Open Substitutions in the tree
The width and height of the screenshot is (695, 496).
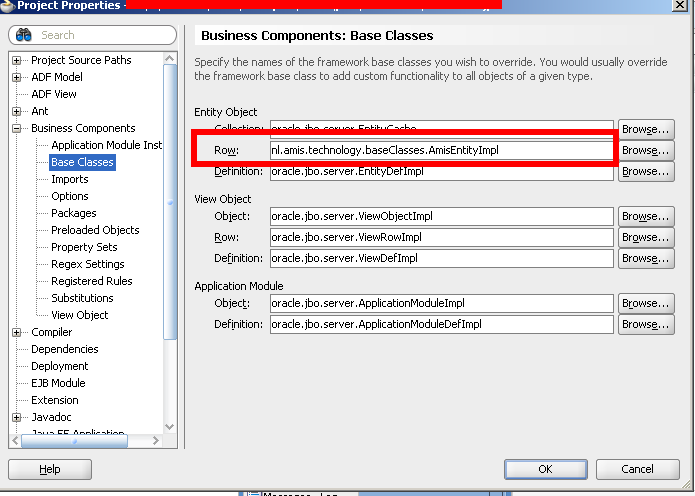click(x=82, y=298)
